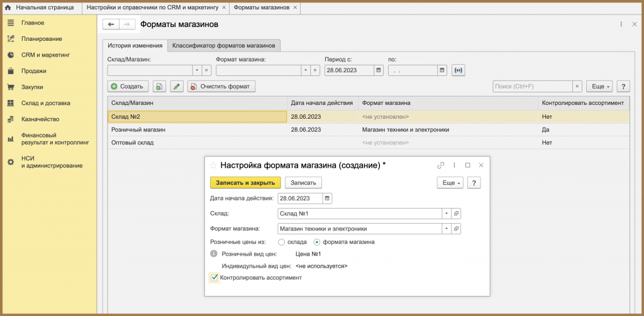This screenshot has width=644, height=316.
Task: Open the selected Склад item form
Action: tap(456, 214)
